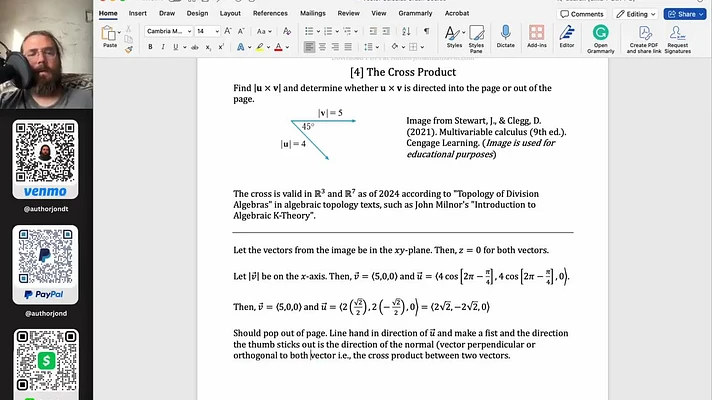Open the View tab
The image size is (712, 400).
[379, 13]
